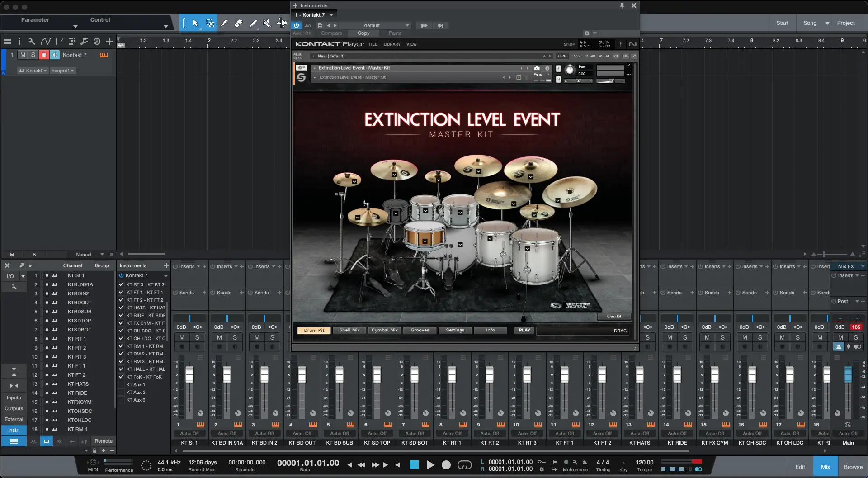Image resolution: width=868 pixels, height=478 pixels.
Task: Open the Parameter dropdown arrow
Action: click(x=75, y=27)
